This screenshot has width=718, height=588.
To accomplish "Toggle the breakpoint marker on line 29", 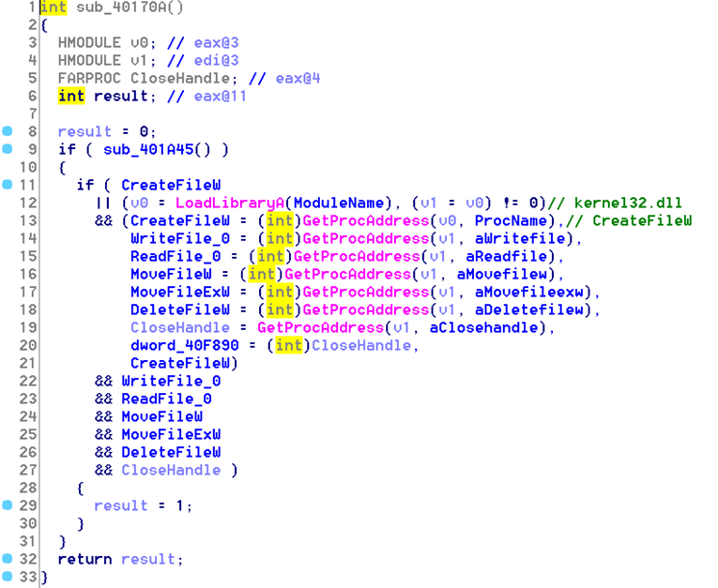I will tap(8, 505).
